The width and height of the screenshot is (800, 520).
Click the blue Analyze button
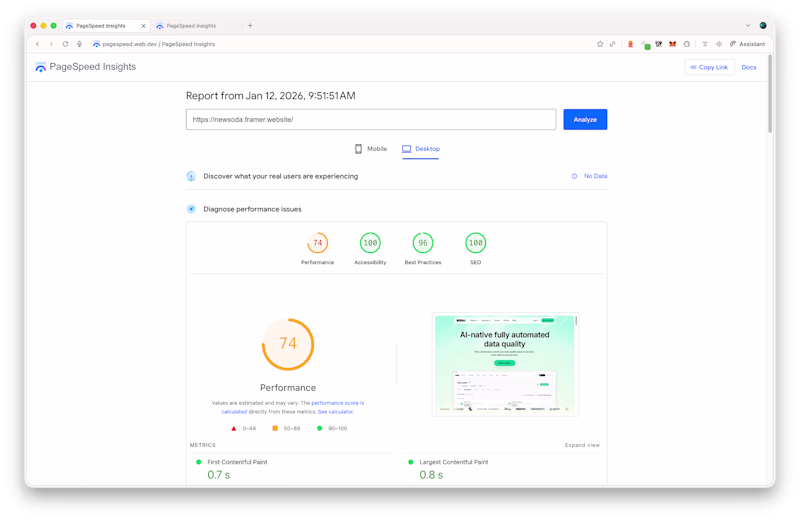click(x=585, y=119)
